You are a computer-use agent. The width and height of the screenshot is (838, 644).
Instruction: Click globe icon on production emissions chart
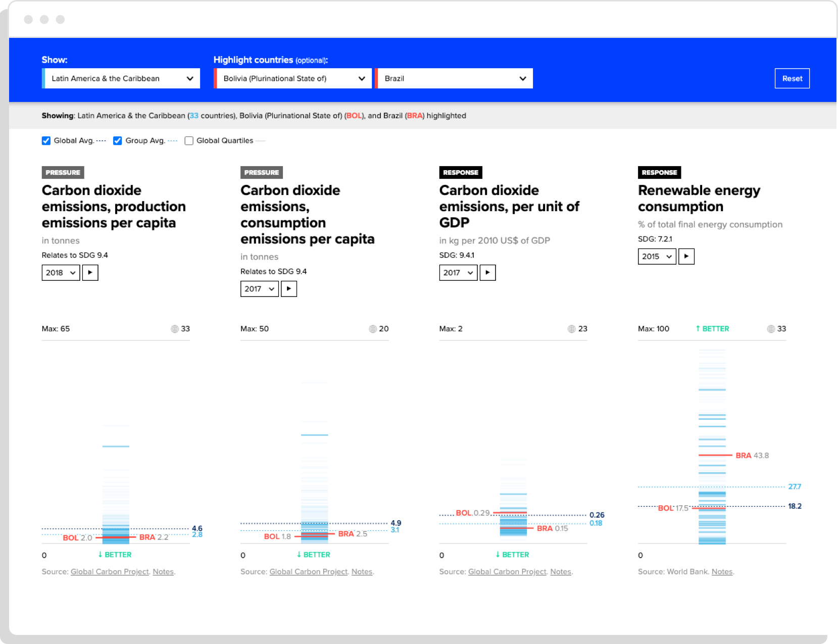(x=175, y=329)
